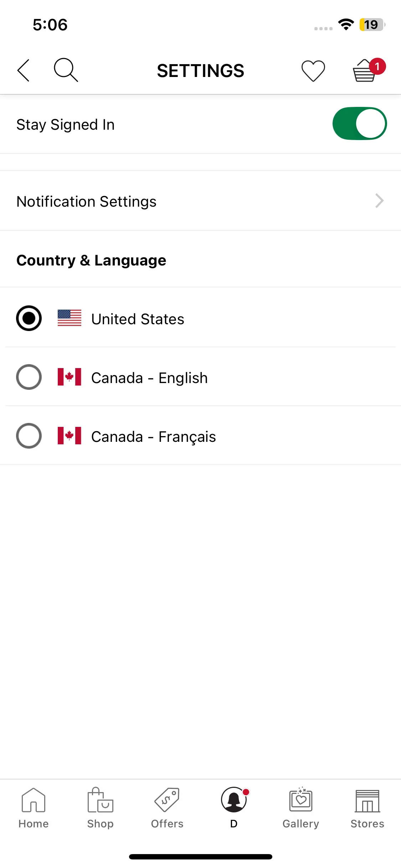Open the shopping basket icon

pyautogui.click(x=364, y=71)
